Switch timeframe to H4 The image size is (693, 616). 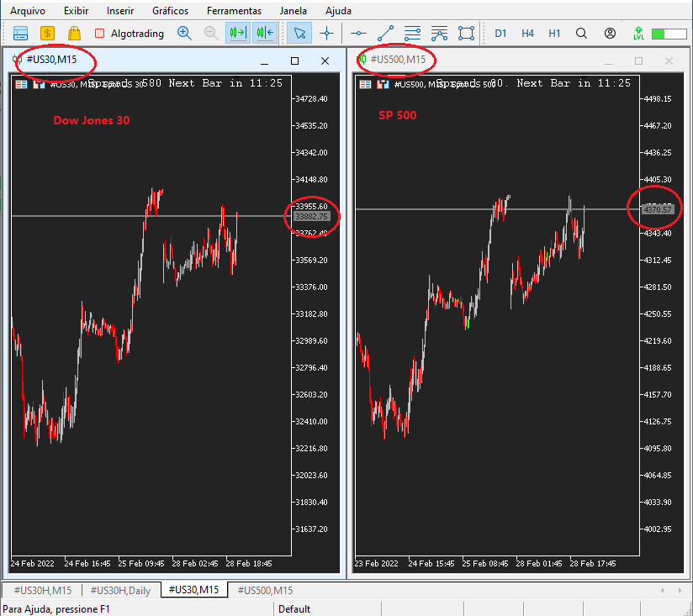[527, 34]
